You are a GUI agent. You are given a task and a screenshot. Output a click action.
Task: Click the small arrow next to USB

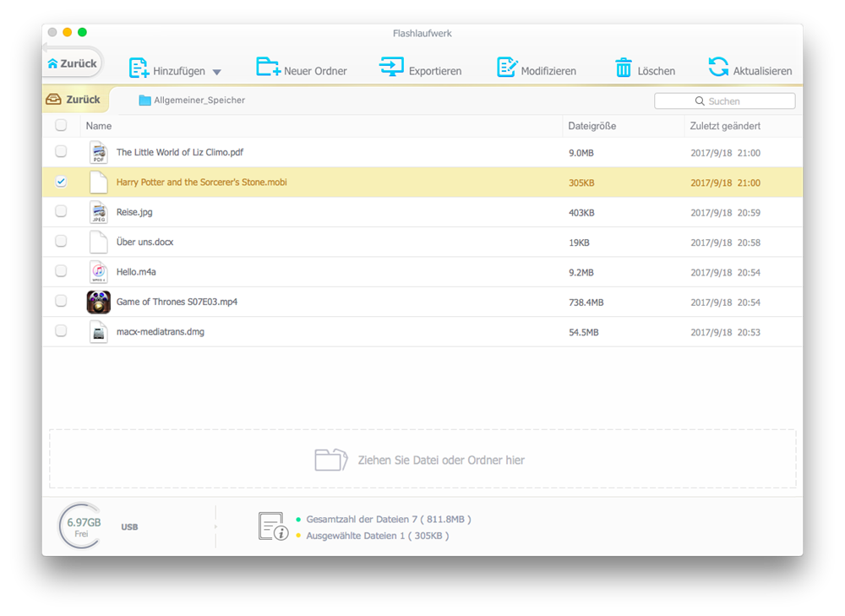click(x=215, y=526)
